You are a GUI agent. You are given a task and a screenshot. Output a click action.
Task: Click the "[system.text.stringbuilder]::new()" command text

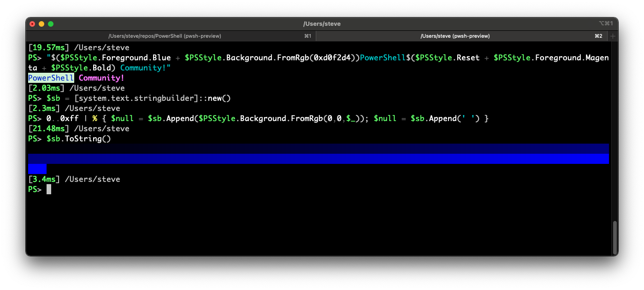click(x=153, y=98)
